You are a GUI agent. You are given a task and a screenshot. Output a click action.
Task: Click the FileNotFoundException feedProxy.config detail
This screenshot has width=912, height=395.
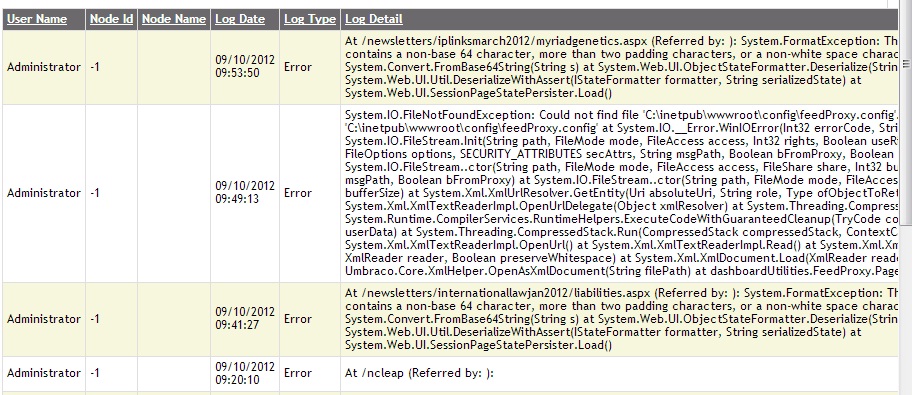(x=622, y=193)
